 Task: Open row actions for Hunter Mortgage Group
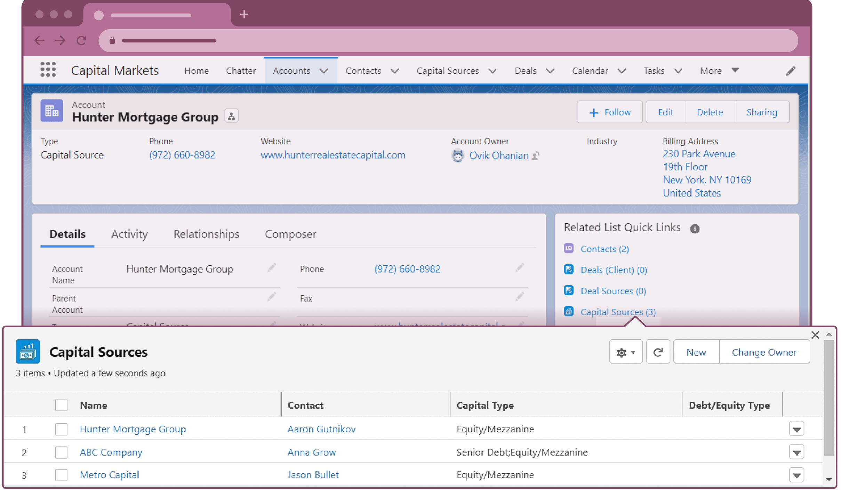[796, 429]
